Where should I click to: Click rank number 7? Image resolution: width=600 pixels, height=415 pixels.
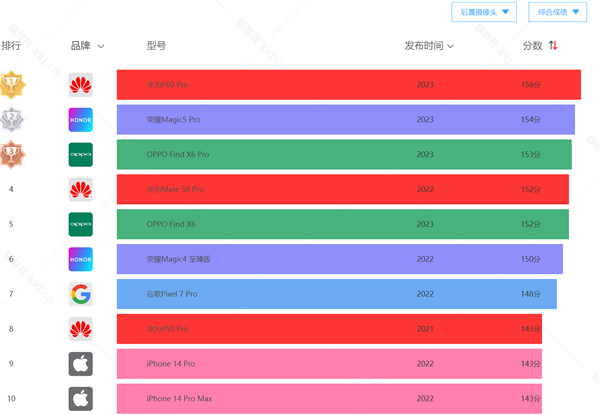pos(11,294)
